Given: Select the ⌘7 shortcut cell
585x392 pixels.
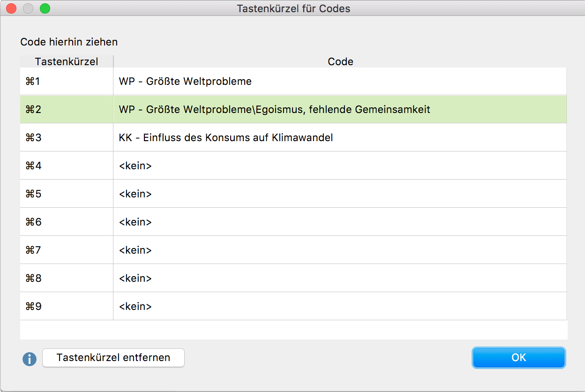Looking at the screenshot, I should tap(67, 250).
